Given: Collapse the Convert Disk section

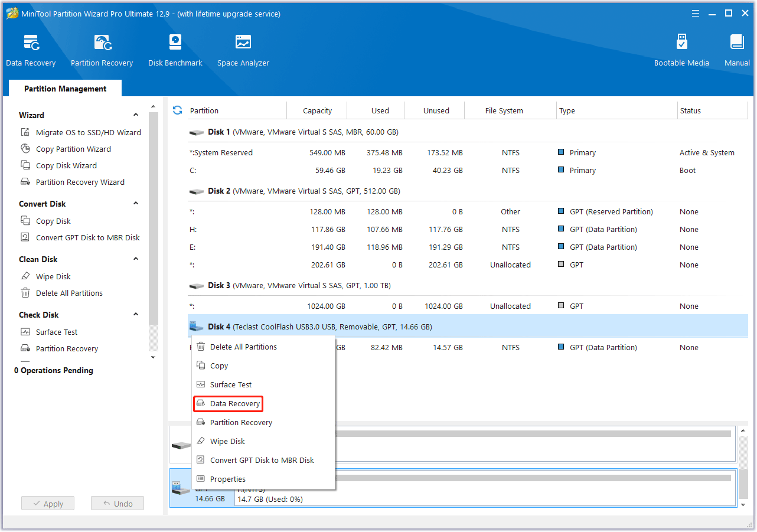Looking at the screenshot, I should 136,204.
